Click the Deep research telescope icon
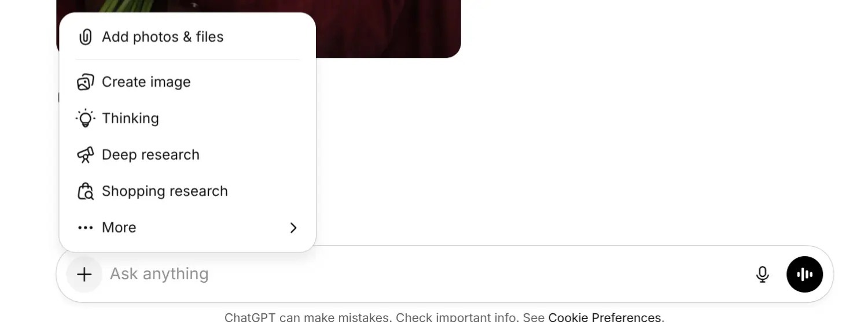 pos(85,155)
